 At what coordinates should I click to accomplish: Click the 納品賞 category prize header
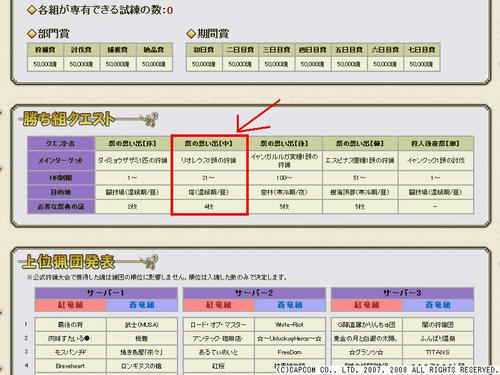point(154,50)
